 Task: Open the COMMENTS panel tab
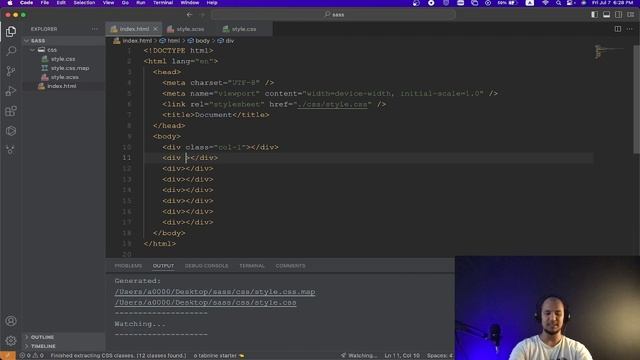290,266
